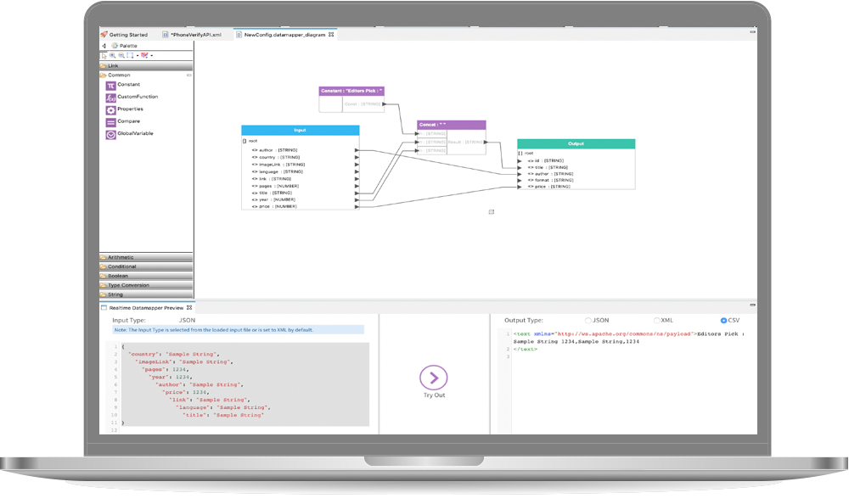Click the arrow selection tool in palette toolbar
The image size is (849, 504).
point(104,56)
